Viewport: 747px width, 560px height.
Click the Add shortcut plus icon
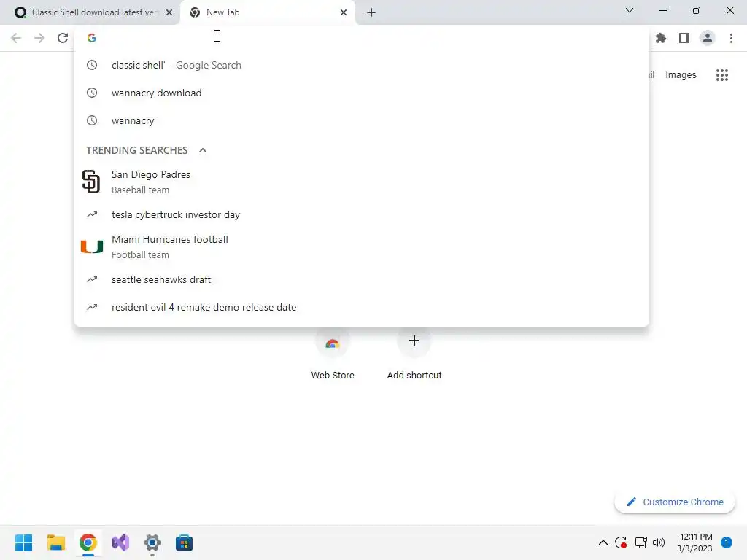coord(414,341)
